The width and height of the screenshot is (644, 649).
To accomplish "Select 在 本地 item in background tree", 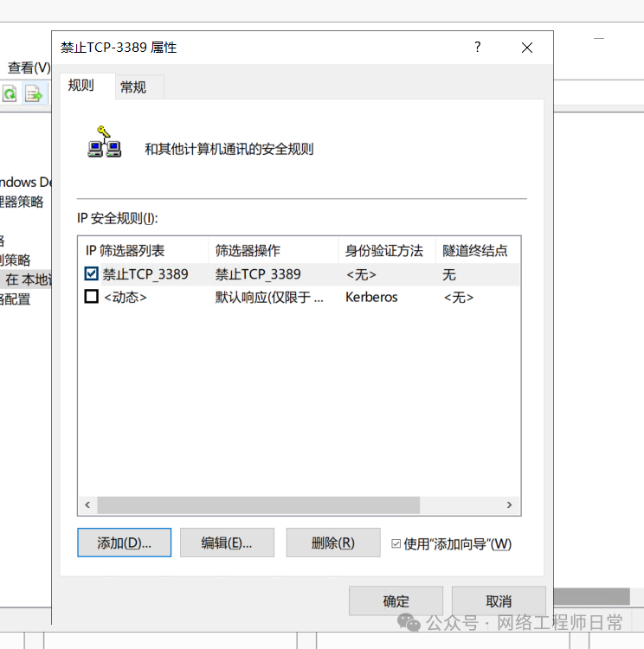I will point(27,280).
